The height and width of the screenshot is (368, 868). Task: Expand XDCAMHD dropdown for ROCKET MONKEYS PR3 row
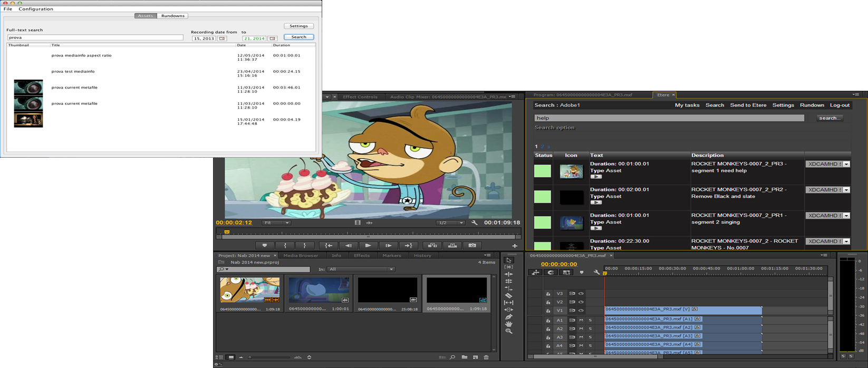(846, 164)
